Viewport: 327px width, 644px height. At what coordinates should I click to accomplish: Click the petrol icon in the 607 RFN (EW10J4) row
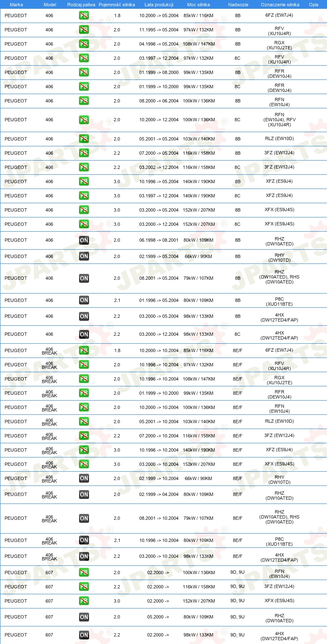84,572
